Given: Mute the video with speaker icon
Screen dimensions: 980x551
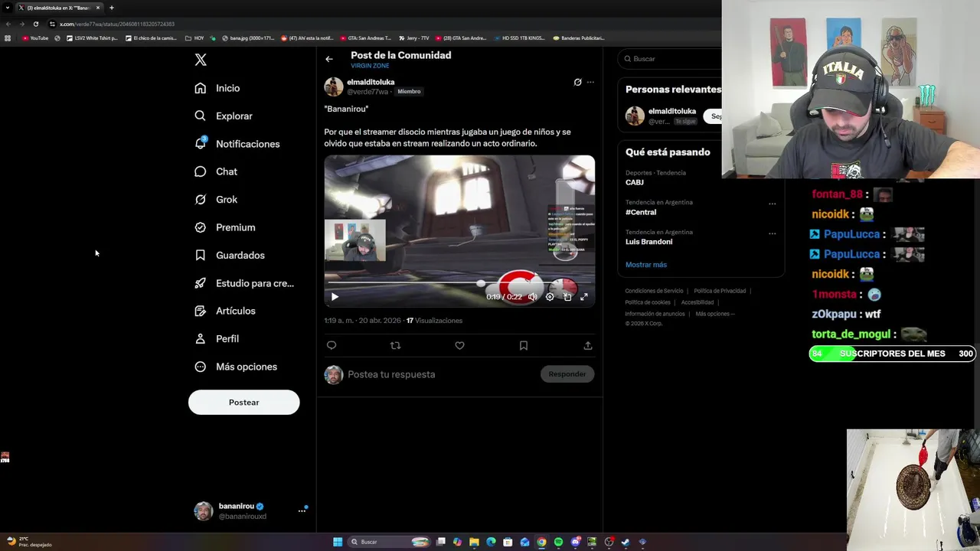Looking at the screenshot, I should click(533, 297).
